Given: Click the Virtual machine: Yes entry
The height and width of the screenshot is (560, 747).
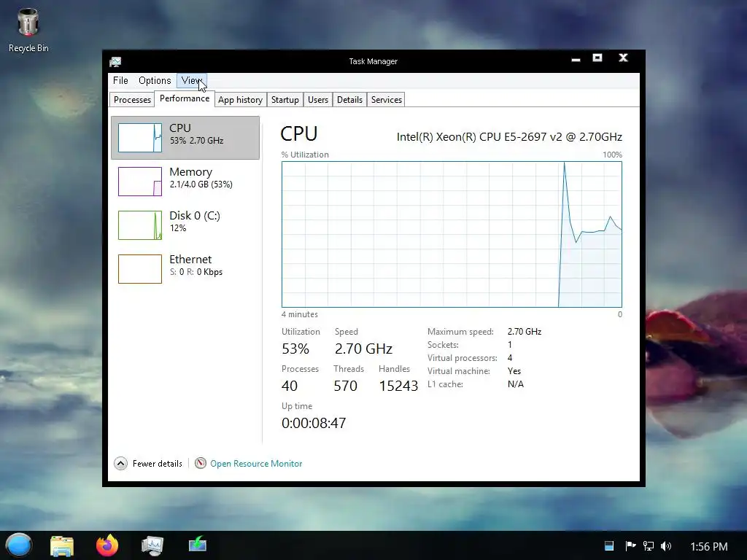Looking at the screenshot, I should click(474, 371).
